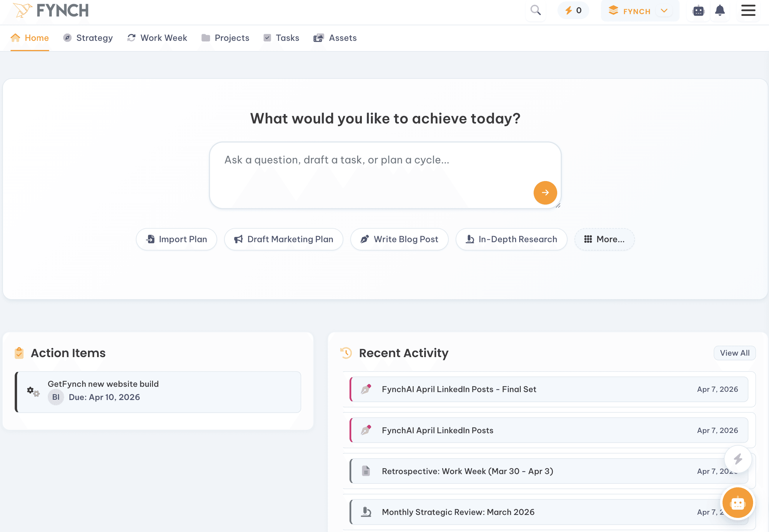Open the notifications bell
This screenshot has width=769, height=532.
click(x=720, y=11)
